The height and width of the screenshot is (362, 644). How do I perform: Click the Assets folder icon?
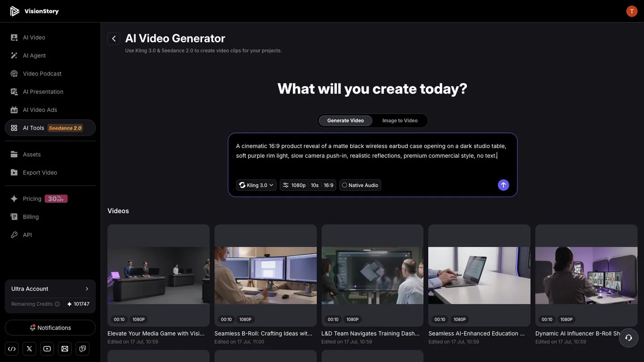pos(14,155)
